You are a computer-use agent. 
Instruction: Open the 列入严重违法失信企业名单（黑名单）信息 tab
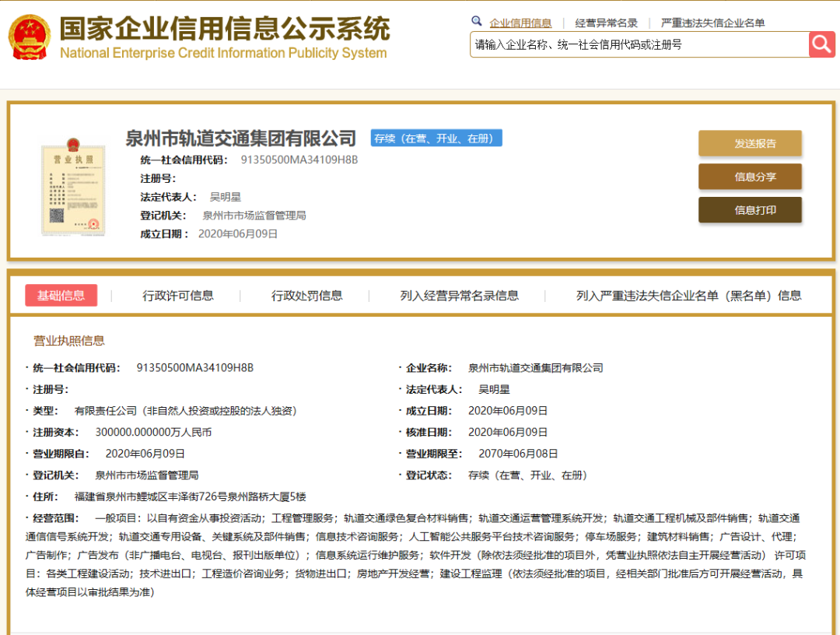pyautogui.click(x=688, y=296)
